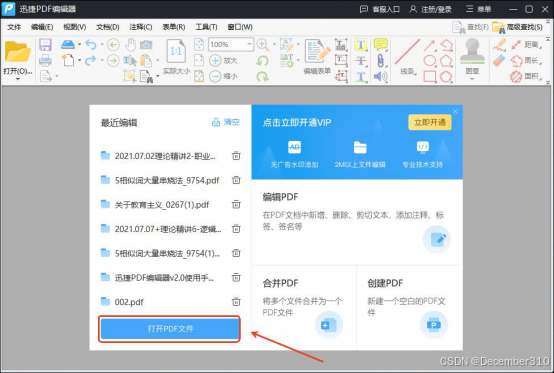This screenshot has height=373, width=554.
Task: Print using the printer icon
Action: coord(45,60)
